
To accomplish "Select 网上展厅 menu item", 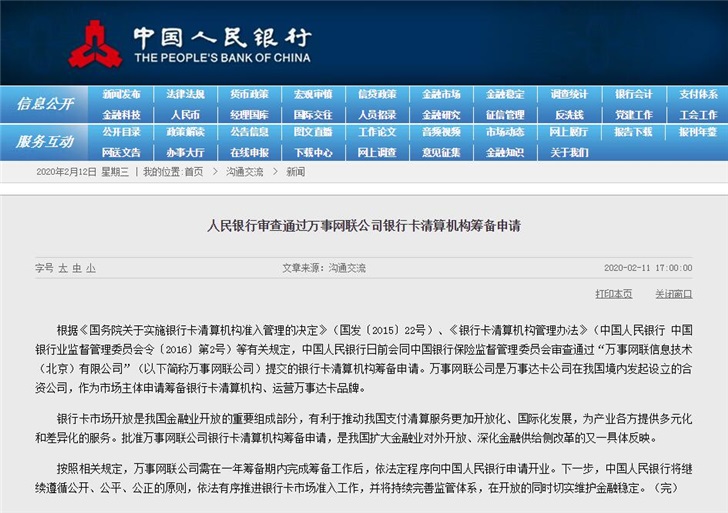I will [569, 132].
